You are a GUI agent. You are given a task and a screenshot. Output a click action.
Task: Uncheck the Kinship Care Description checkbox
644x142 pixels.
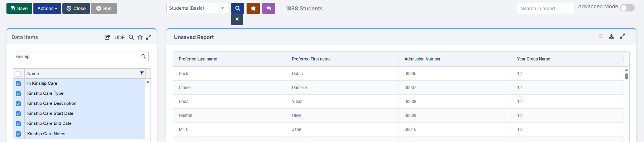coord(18,104)
